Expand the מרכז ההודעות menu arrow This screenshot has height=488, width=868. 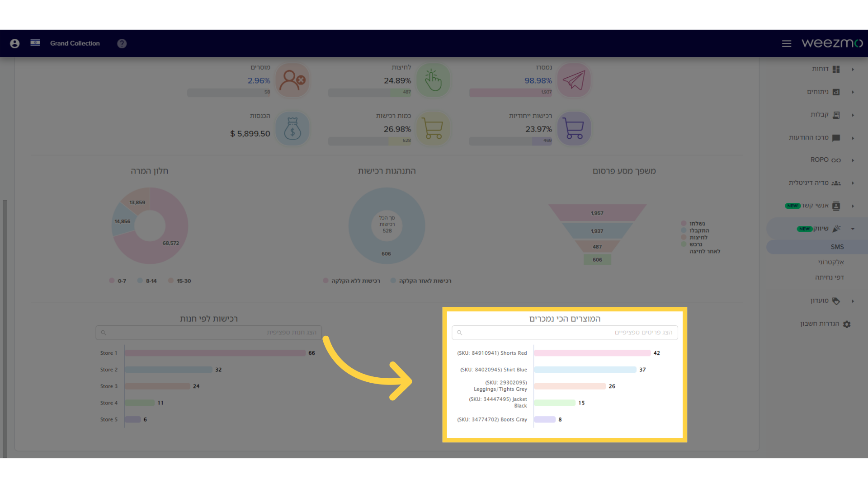[853, 138]
